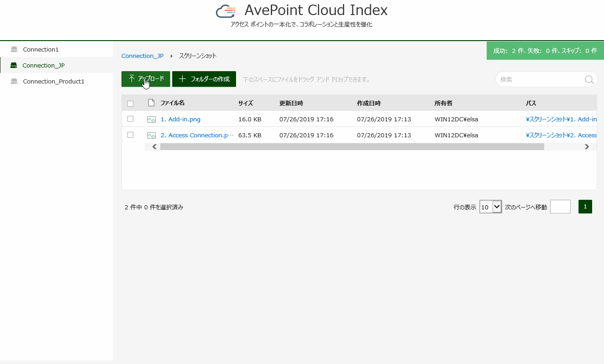Click the 2 件中 0 件を選択済み status text

[154, 207]
